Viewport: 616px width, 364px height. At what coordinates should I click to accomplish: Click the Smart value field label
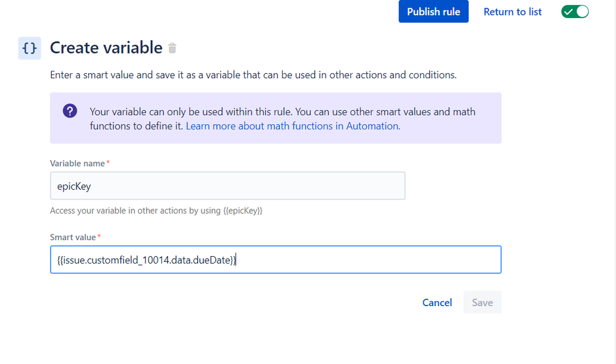click(x=73, y=237)
